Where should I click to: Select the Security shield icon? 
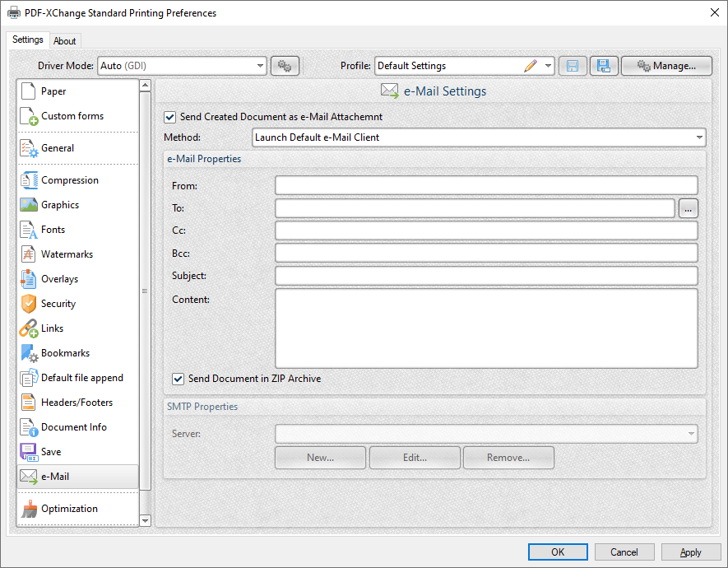[x=29, y=304]
